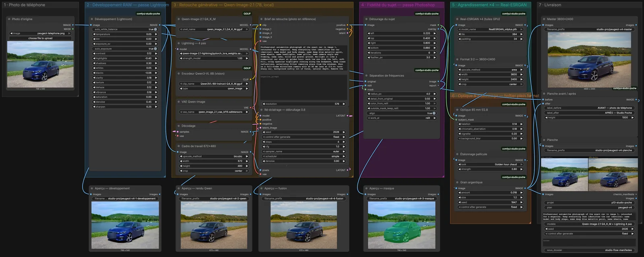
Task: Open upscale_method bicubic dropdown
Action: (214, 156)
